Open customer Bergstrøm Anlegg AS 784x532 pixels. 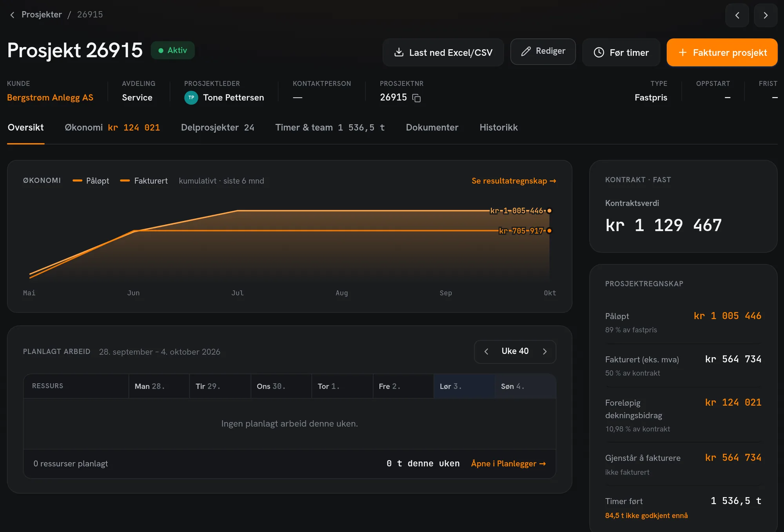click(x=50, y=98)
